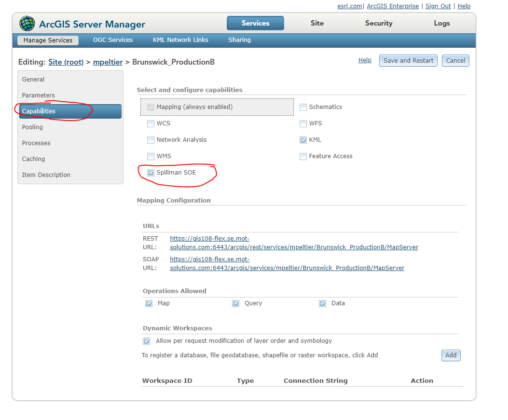Image resolution: width=508 pixels, height=420 pixels.
Task: Open the General settings section
Action: pyautogui.click(x=70, y=80)
